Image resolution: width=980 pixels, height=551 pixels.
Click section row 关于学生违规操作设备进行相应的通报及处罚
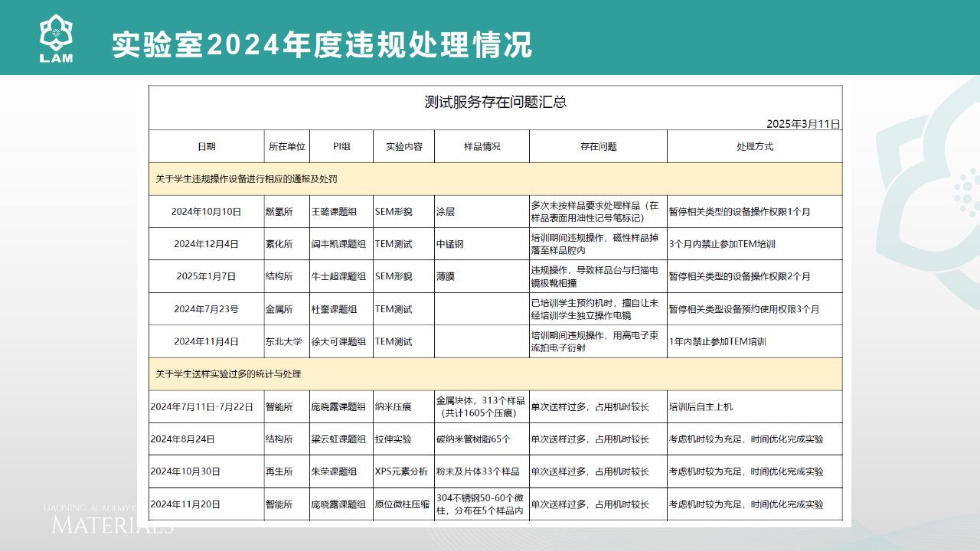(x=495, y=179)
